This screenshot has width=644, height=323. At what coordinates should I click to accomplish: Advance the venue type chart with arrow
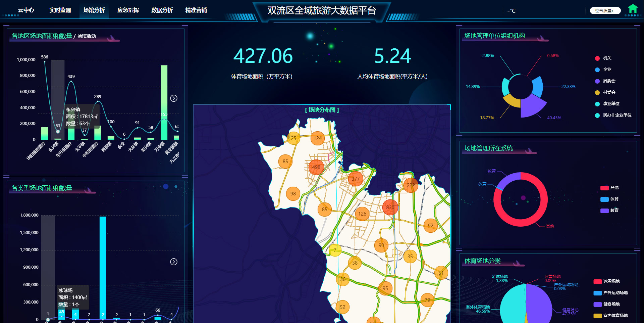pos(174,262)
